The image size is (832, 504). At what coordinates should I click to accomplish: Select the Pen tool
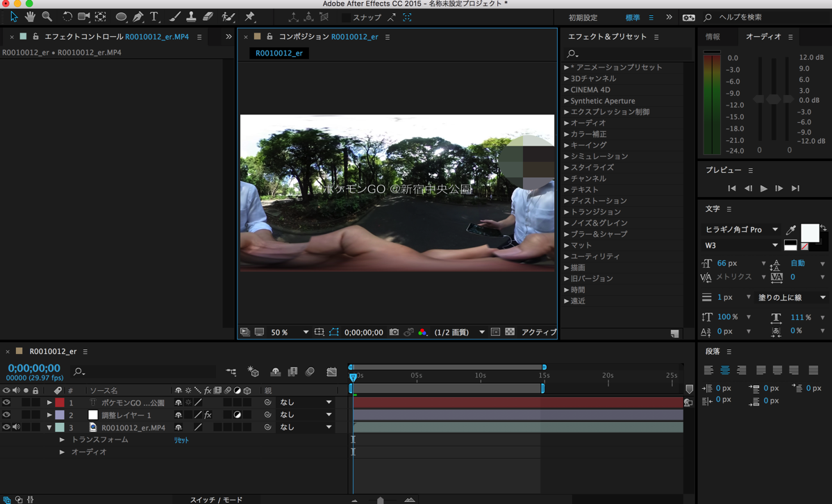pos(138,17)
